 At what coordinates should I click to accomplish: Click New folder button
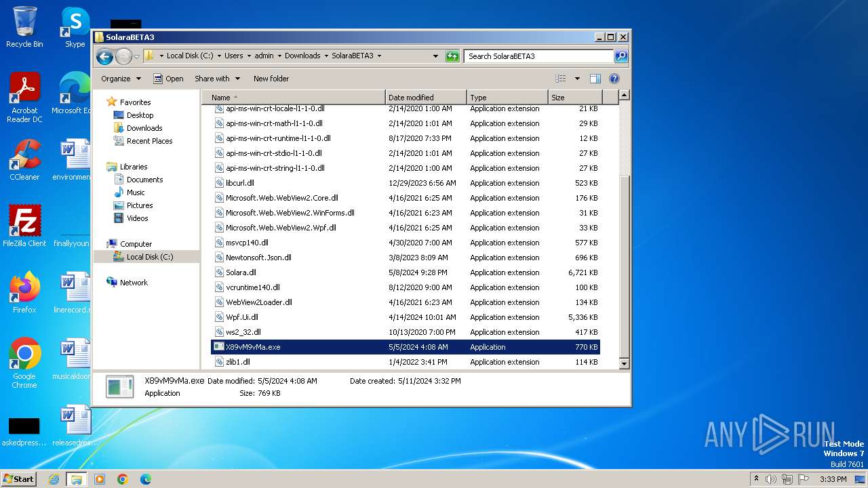coord(271,79)
